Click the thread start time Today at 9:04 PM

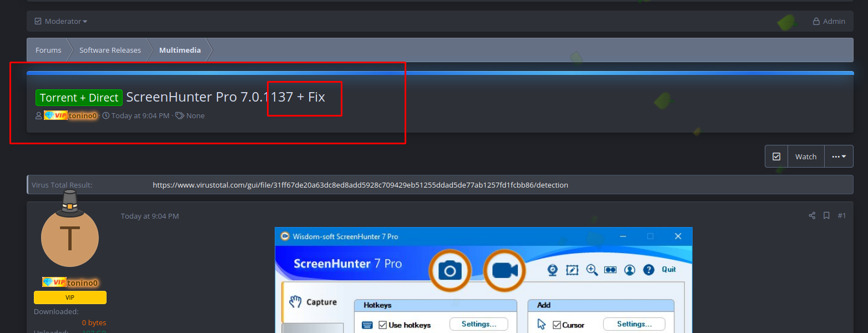pos(140,115)
